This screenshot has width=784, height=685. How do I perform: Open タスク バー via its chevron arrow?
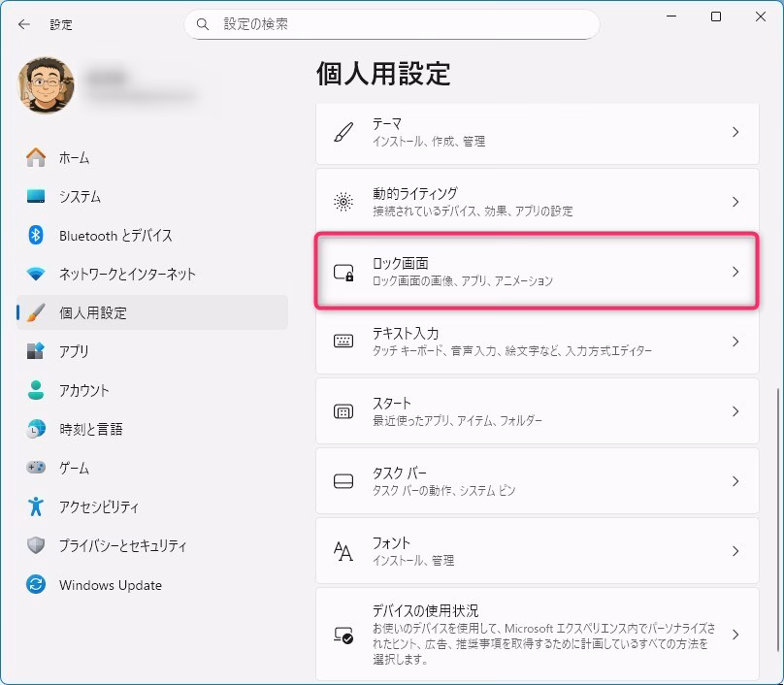735,481
